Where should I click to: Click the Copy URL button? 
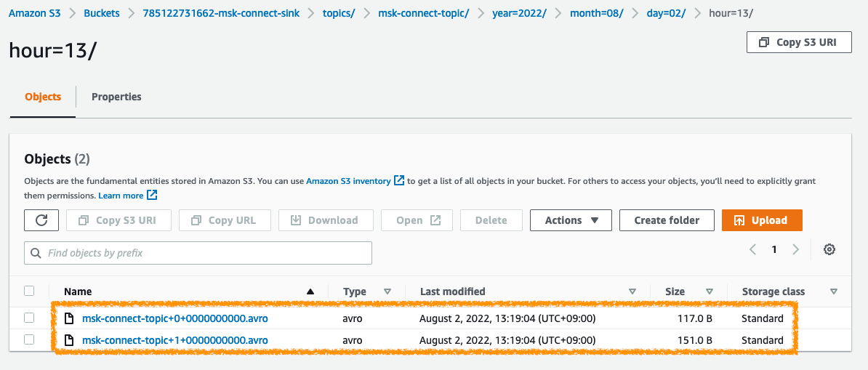225,220
